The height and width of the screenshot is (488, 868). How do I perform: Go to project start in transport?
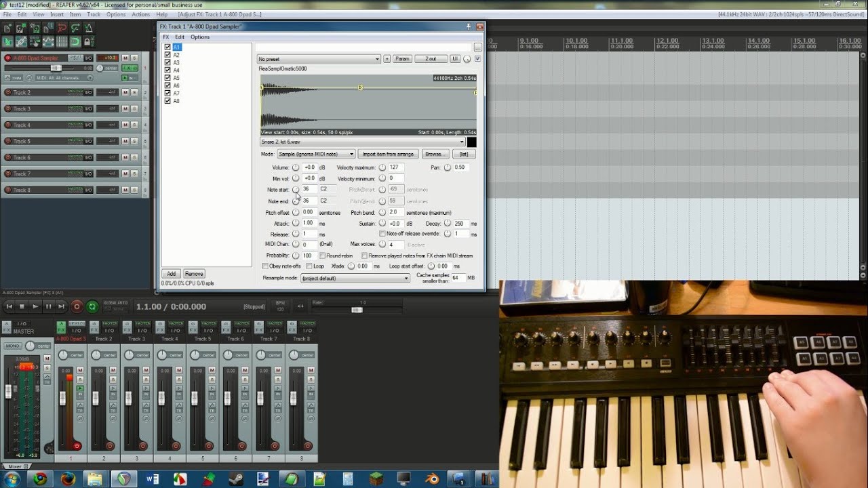(8, 306)
